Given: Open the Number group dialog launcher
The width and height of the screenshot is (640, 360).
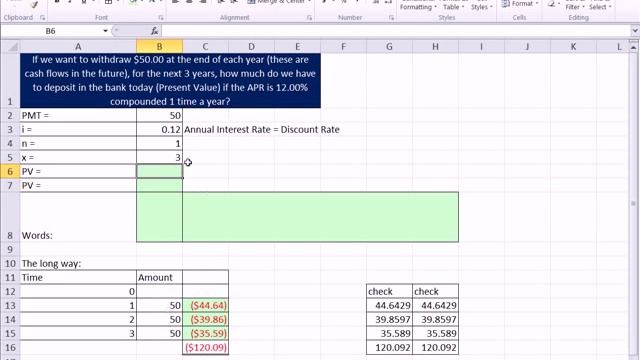Looking at the screenshot, I should (x=391, y=18).
